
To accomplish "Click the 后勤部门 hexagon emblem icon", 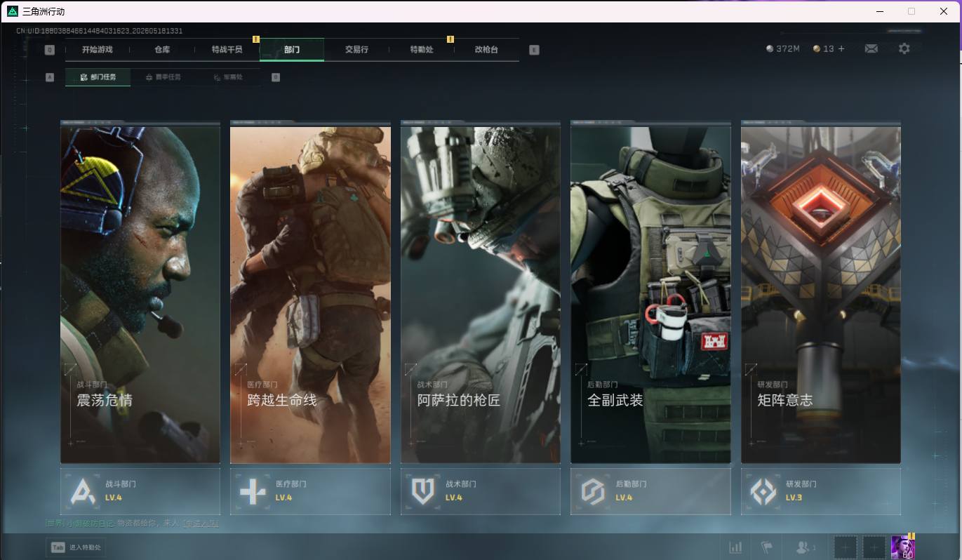I will pos(593,491).
